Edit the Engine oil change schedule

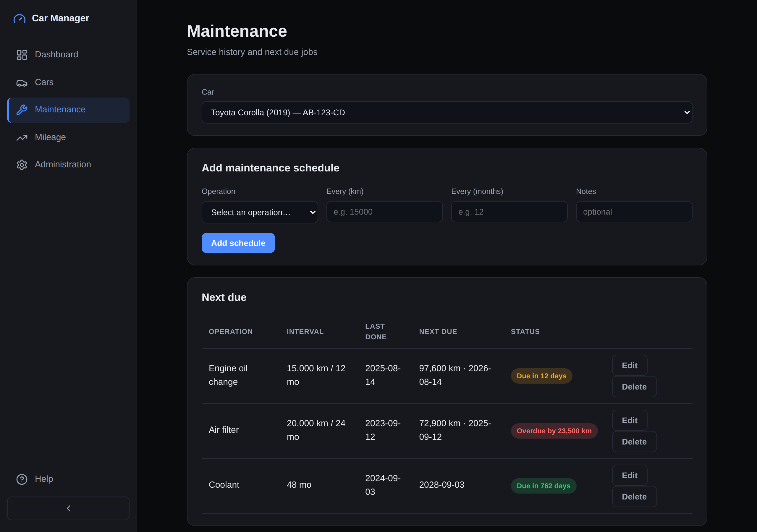coord(630,365)
